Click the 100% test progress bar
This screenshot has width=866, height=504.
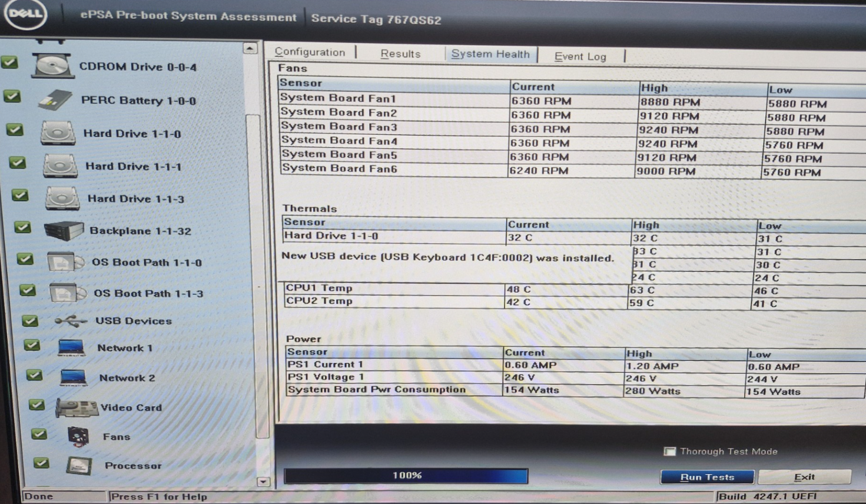(406, 475)
